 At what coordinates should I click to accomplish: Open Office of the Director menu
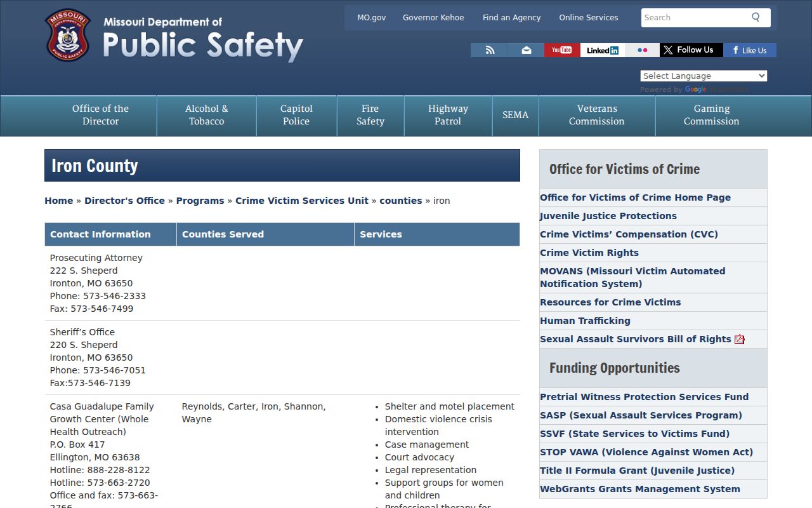(100, 115)
